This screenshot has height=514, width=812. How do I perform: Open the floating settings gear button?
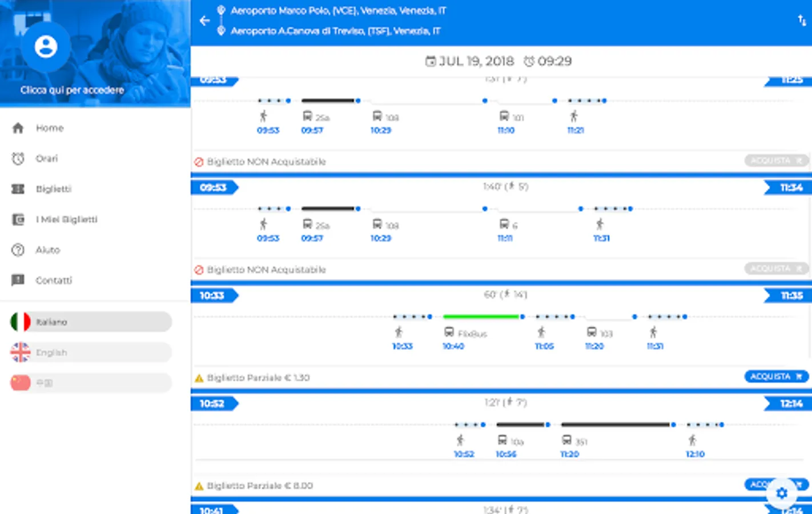782,493
